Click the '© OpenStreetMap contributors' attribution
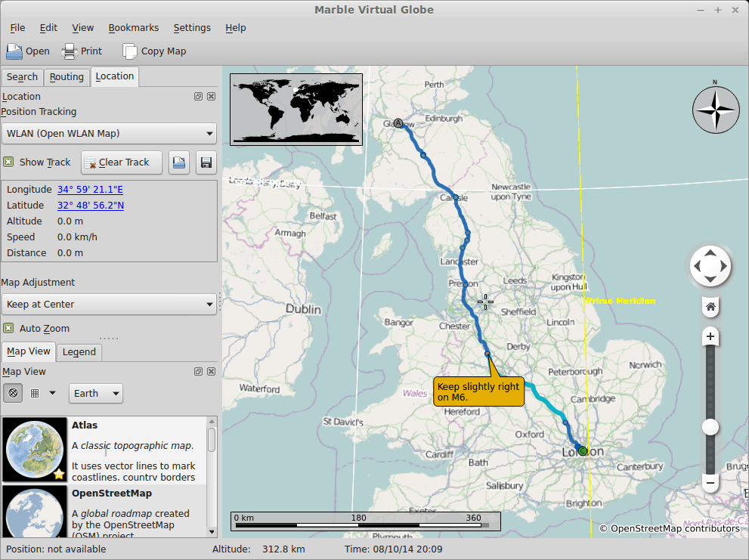This screenshot has width=749, height=560. pyautogui.click(x=670, y=528)
